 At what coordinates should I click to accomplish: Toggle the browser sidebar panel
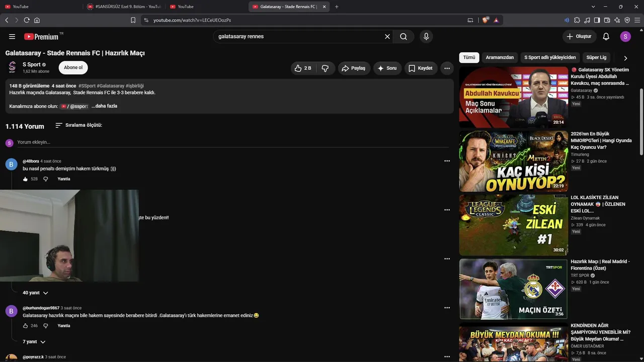pos(597,20)
